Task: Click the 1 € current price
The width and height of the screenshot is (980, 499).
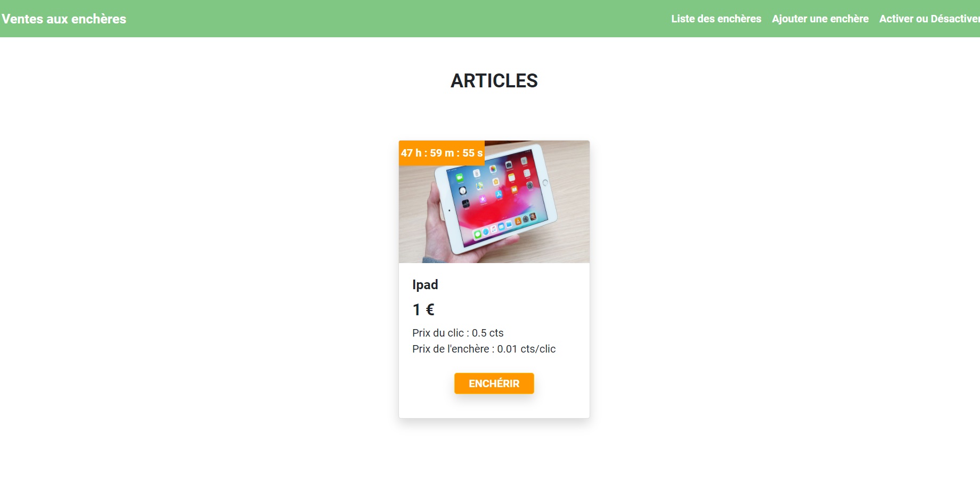Action: click(x=423, y=309)
